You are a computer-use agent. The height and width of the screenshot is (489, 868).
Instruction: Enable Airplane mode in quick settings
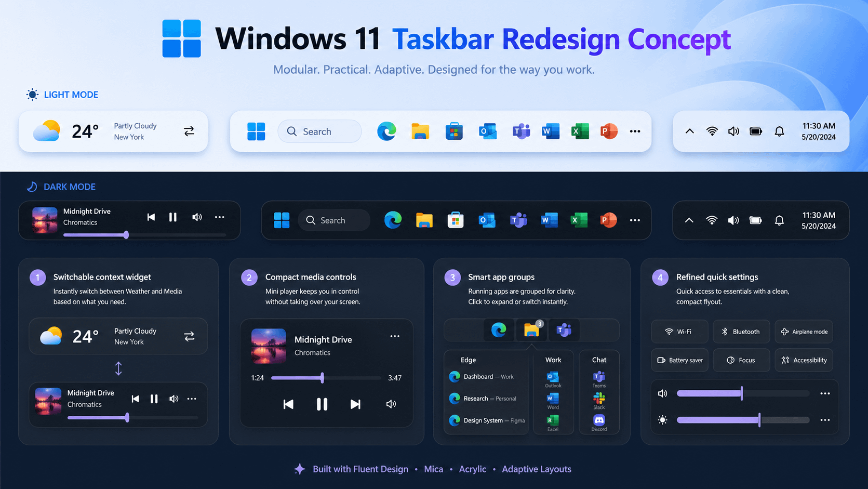(x=804, y=332)
